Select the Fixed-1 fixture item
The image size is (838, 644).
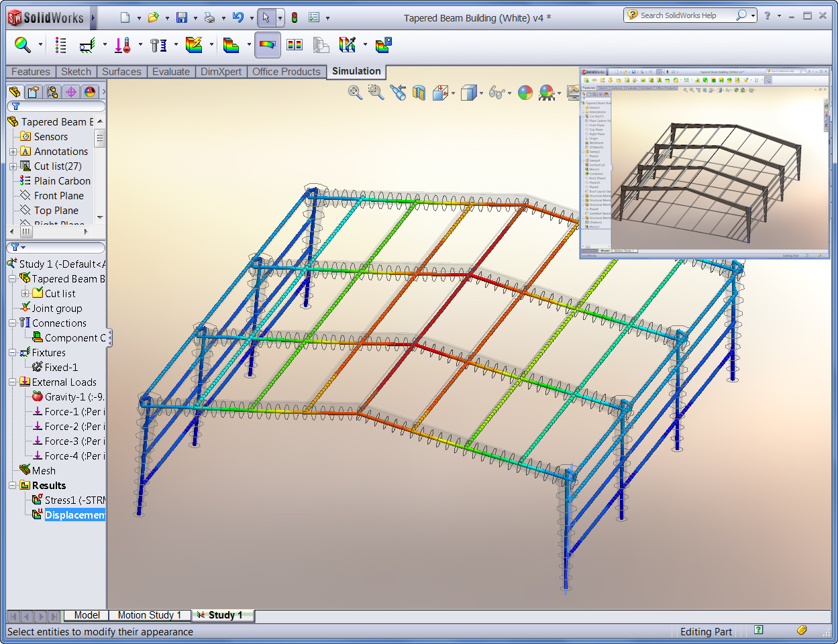click(60, 368)
